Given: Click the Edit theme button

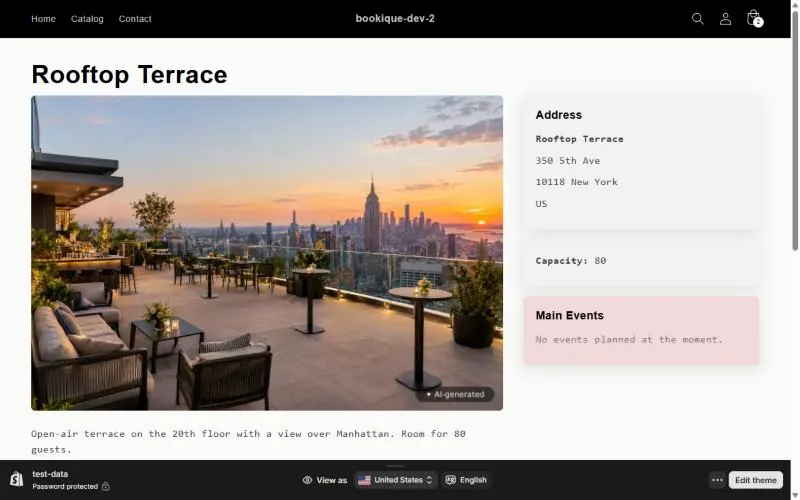Looking at the screenshot, I should click(x=756, y=480).
